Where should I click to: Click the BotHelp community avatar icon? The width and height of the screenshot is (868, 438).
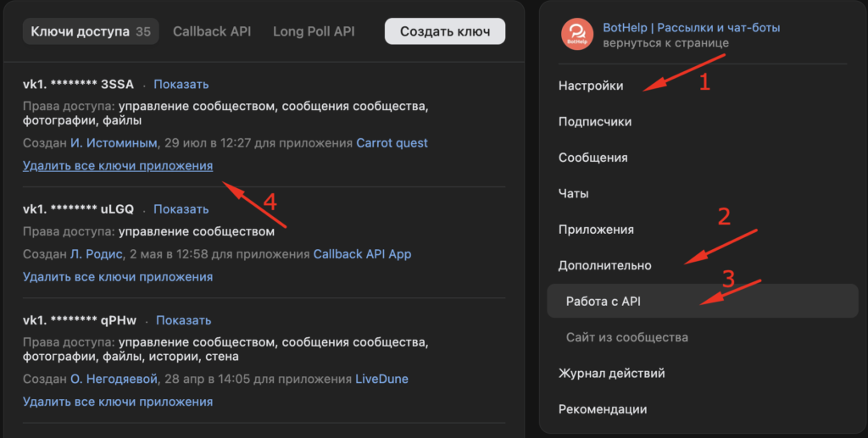point(577,35)
